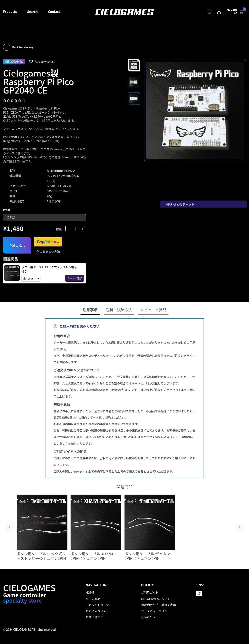Open the Search menu item
The image size is (249, 644).
tap(32, 12)
